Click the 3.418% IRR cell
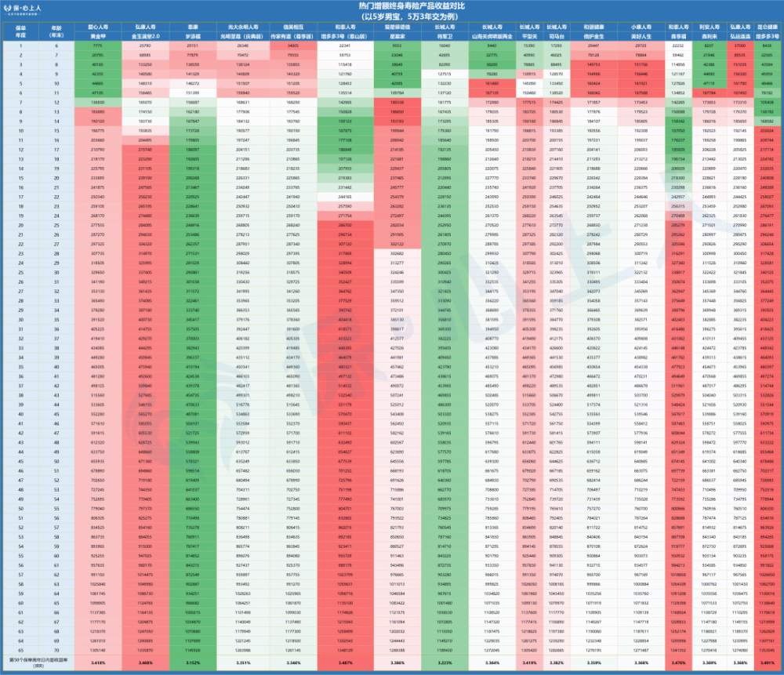This screenshot has height=675, width=784. (98, 662)
